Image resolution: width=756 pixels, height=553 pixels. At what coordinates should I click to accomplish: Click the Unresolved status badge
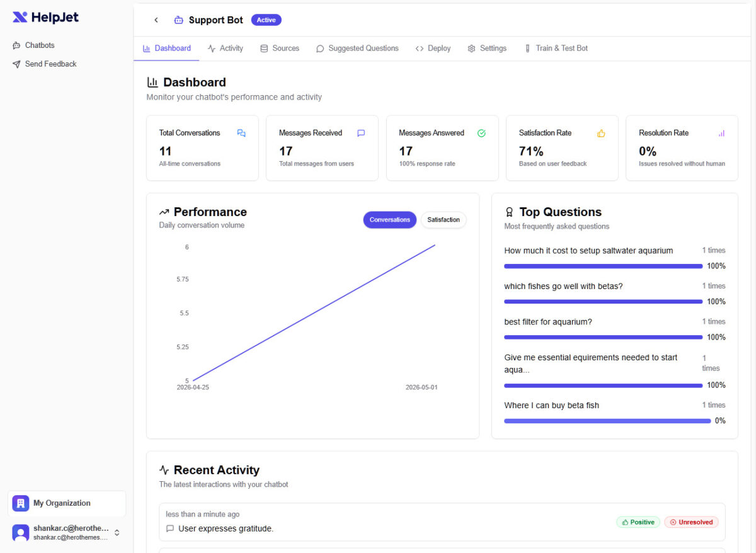click(x=691, y=522)
